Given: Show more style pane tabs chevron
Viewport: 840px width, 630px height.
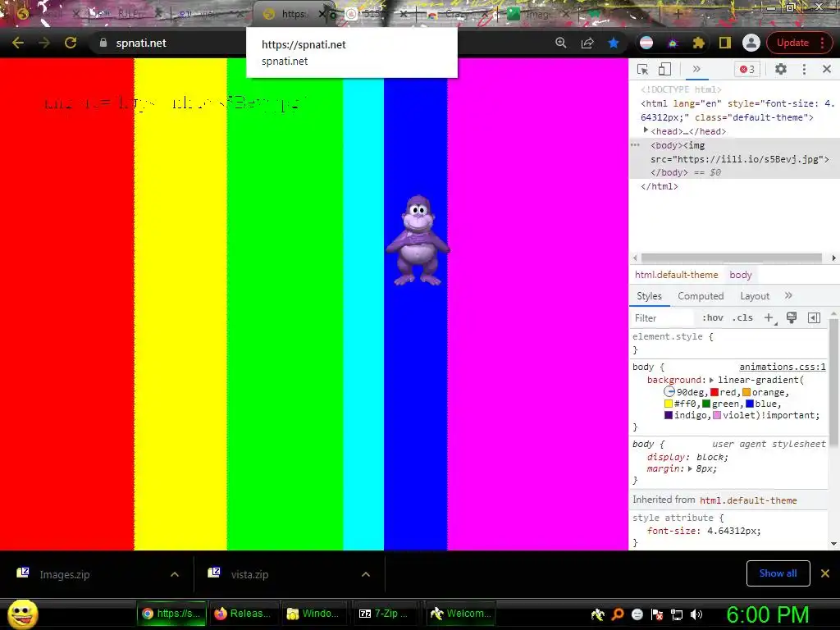Looking at the screenshot, I should tap(788, 295).
